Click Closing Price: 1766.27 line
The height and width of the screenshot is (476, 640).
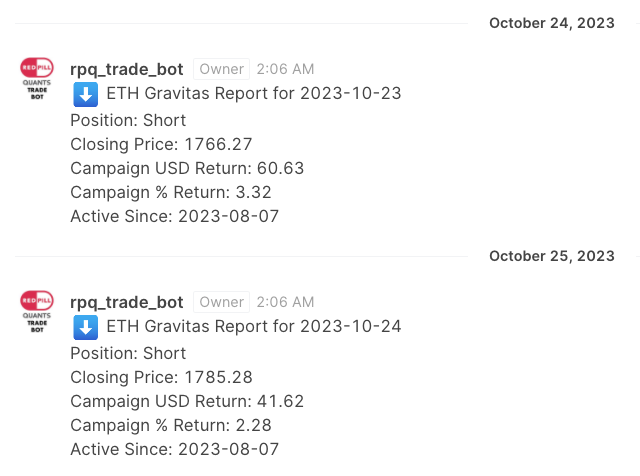pos(161,144)
